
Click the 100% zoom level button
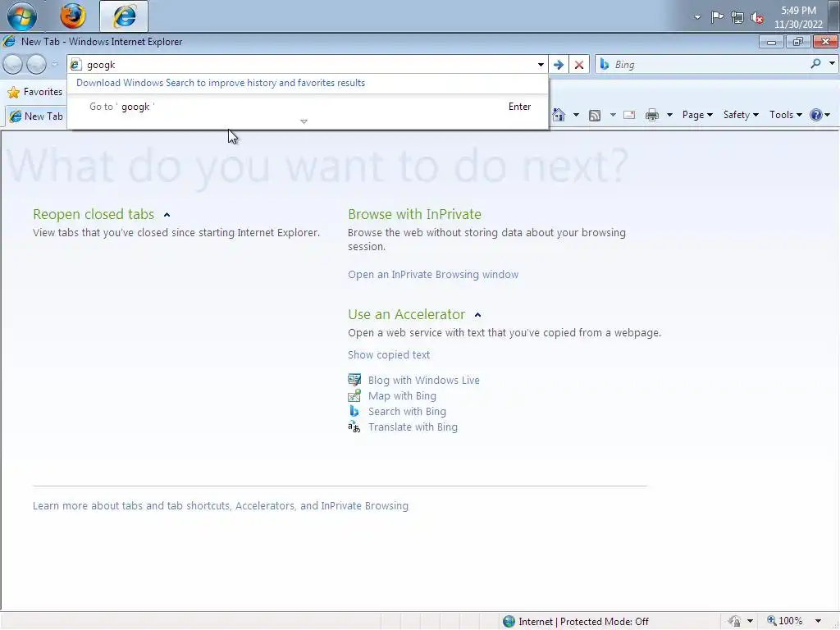click(x=785, y=621)
